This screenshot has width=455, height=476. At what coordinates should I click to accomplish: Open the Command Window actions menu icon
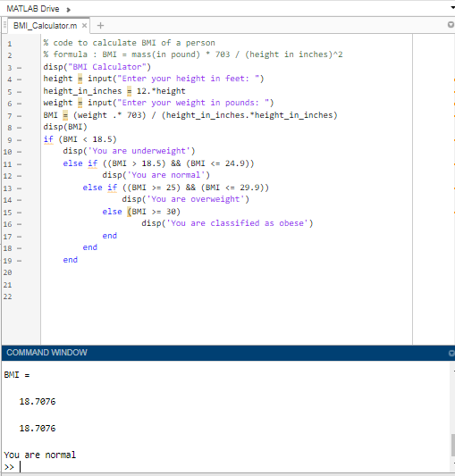click(x=451, y=353)
